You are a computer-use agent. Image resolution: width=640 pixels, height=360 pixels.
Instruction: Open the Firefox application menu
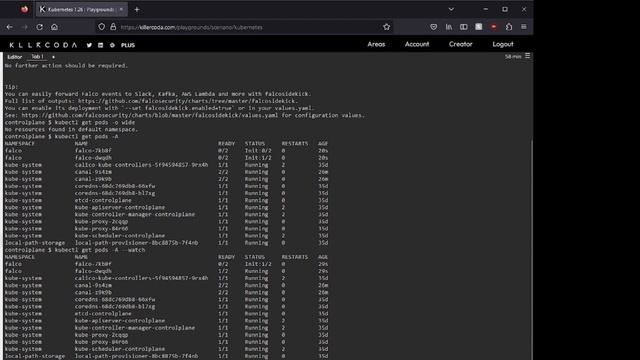click(524, 27)
